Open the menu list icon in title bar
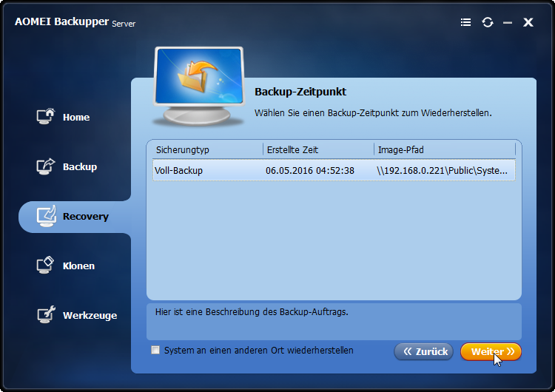The width and height of the screenshot is (555, 392). tap(465, 22)
